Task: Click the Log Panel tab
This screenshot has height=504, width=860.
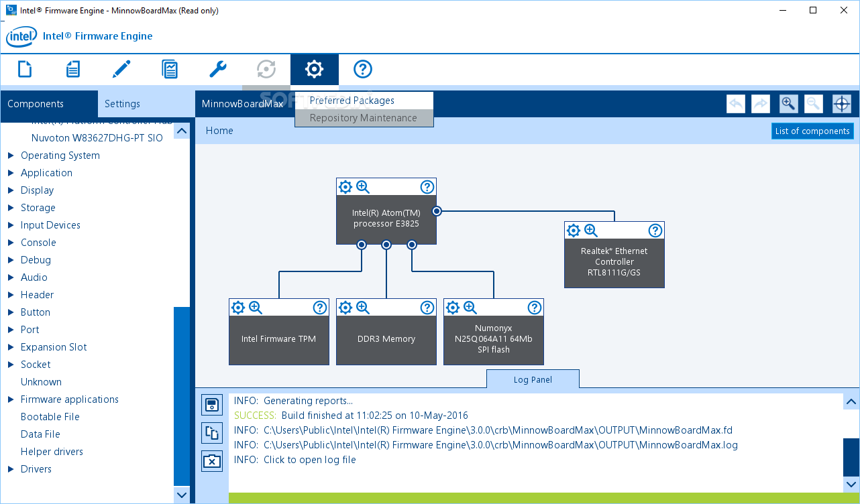Action: (x=533, y=379)
